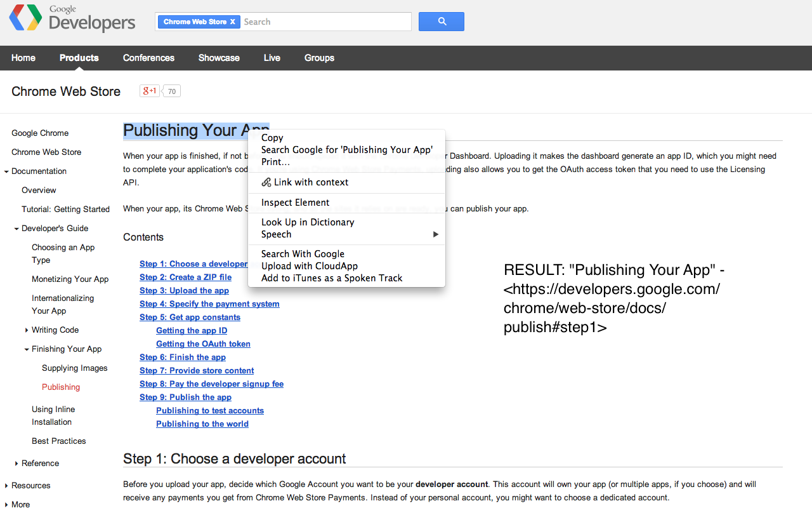Click Step 3: Upload the app
The image size is (812, 508).
[184, 291]
